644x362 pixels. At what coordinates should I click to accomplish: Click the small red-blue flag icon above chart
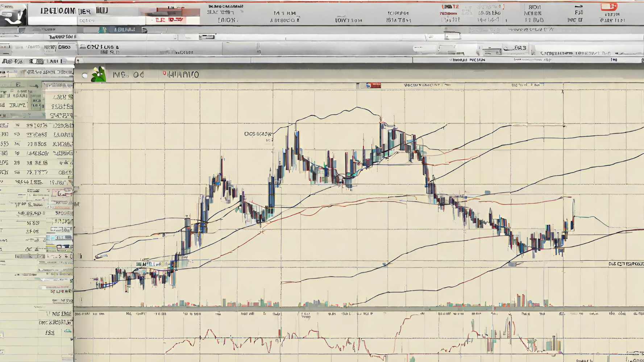pyautogui.click(x=373, y=85)
